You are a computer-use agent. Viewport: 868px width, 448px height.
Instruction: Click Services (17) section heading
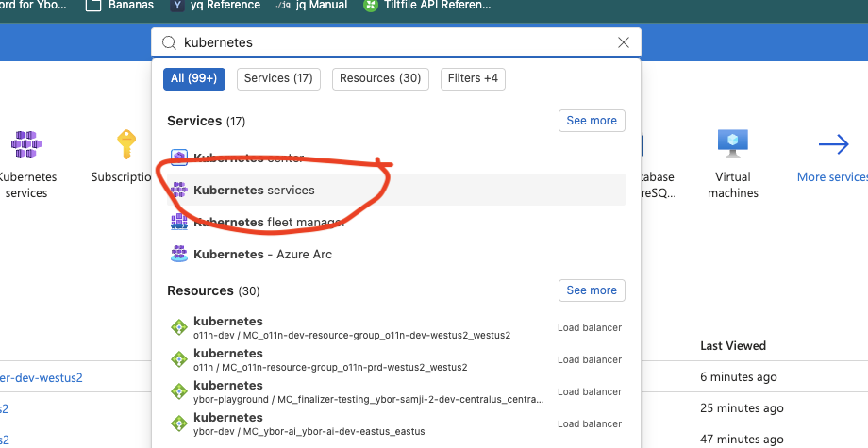pos(206,121)
